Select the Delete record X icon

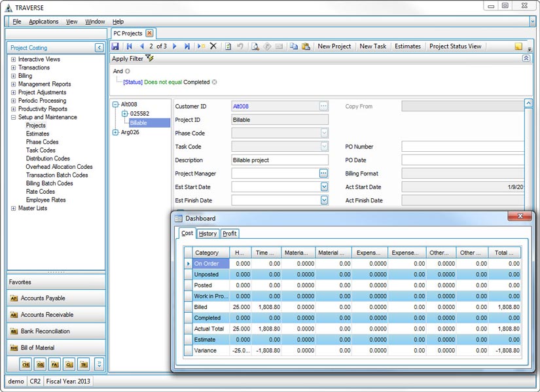tap(213, 46)
